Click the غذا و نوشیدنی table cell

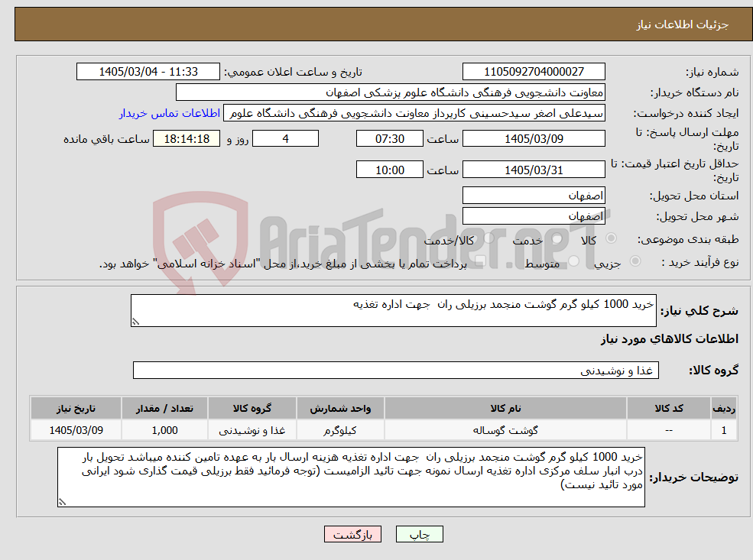pos(252,430)
